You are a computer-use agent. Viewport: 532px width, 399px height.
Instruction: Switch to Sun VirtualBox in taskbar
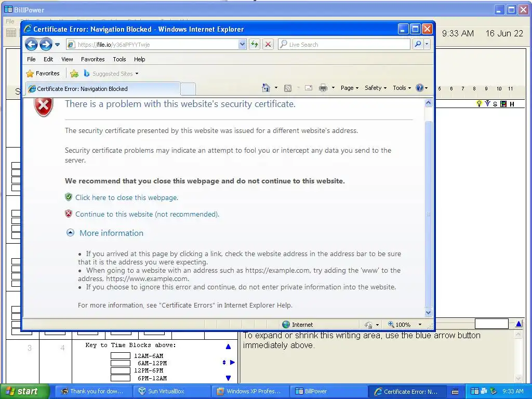[x=171, y=391]
